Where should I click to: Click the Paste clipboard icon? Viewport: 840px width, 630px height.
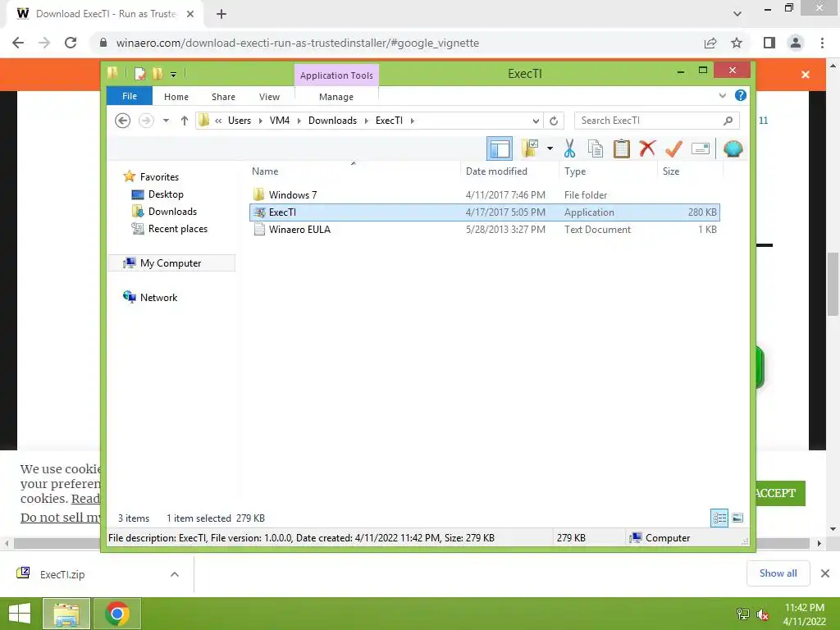point(622,148)
